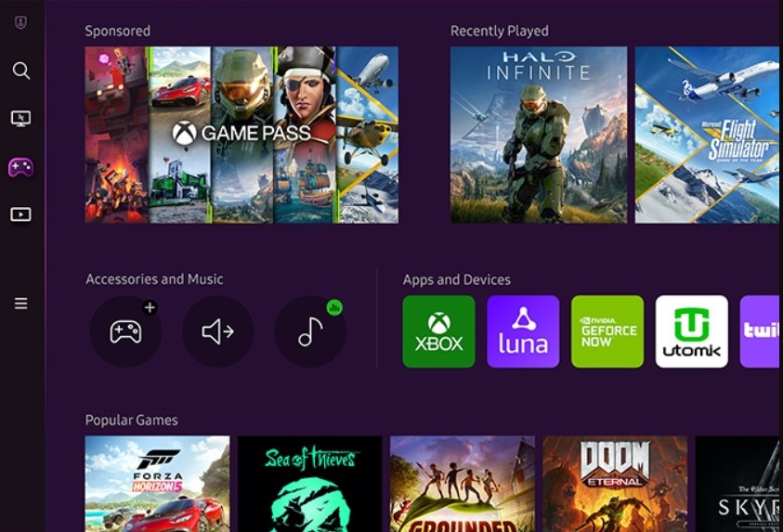Open the Utomik app
The height and width of the screenshot is (532, 783).
(691, 331)
